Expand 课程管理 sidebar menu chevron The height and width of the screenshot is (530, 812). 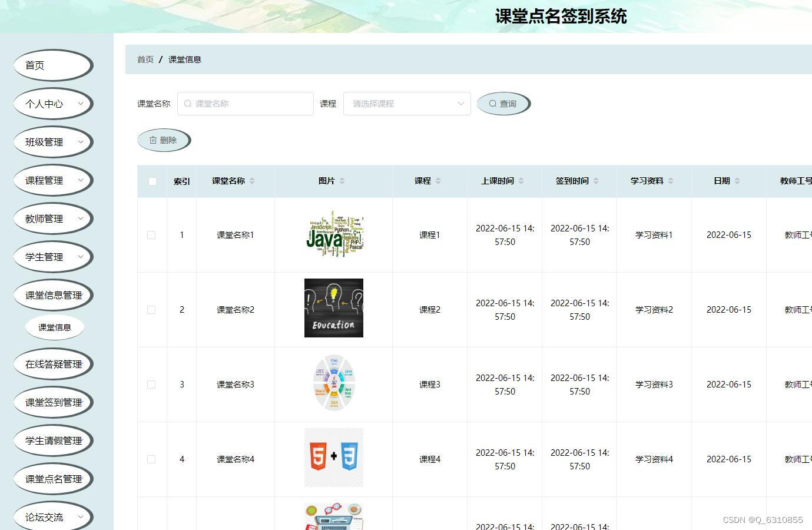click(81, 180)
